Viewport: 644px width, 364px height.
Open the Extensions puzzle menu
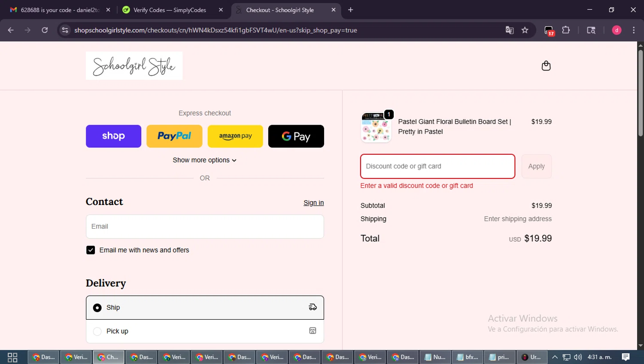[x=566, y=30]
